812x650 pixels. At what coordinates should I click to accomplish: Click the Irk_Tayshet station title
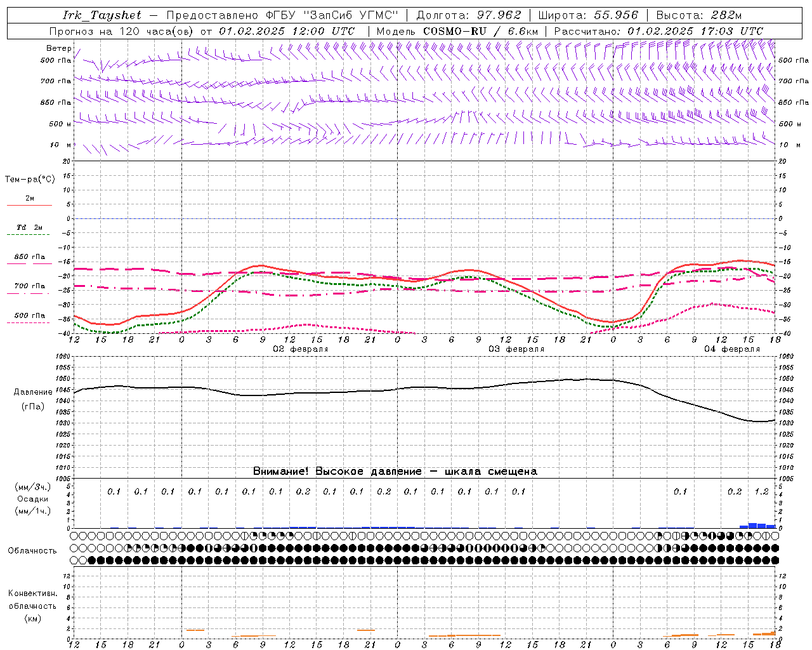[101, 15]
